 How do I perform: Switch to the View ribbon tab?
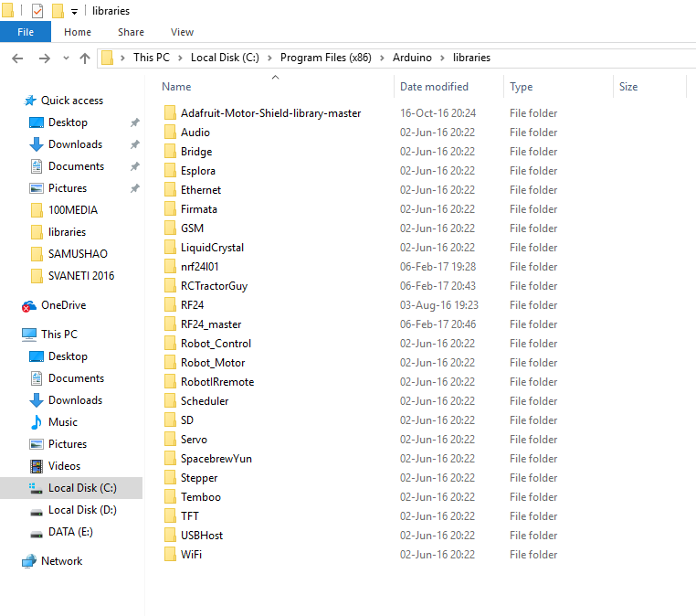tap(182, 32)
